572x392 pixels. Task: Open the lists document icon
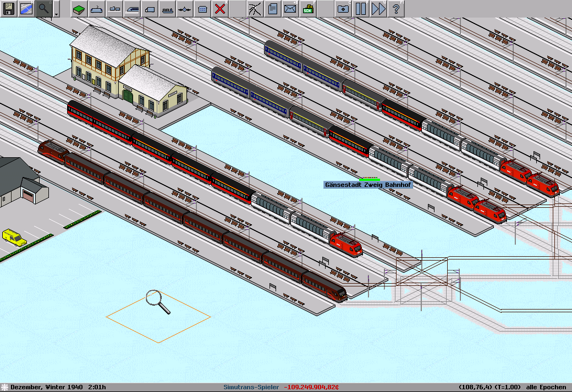coord(272,9)
